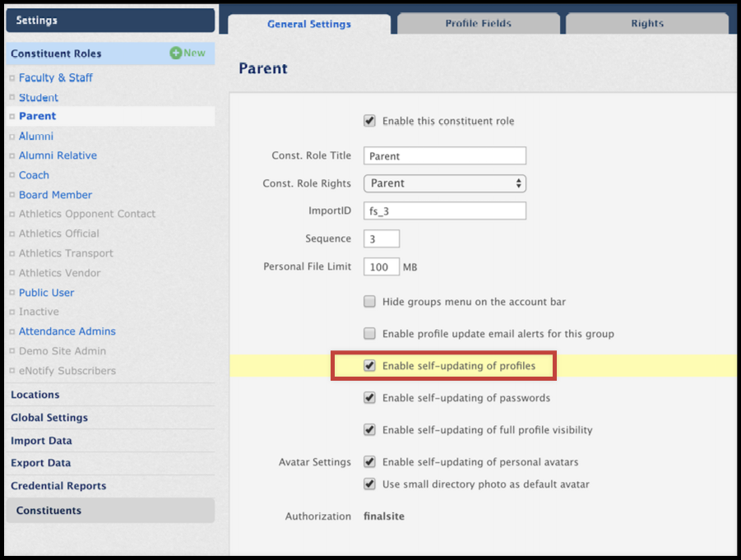Open the Import Data section
The height and width of the screenshot is (560, 741).
(x=41, y=441)
